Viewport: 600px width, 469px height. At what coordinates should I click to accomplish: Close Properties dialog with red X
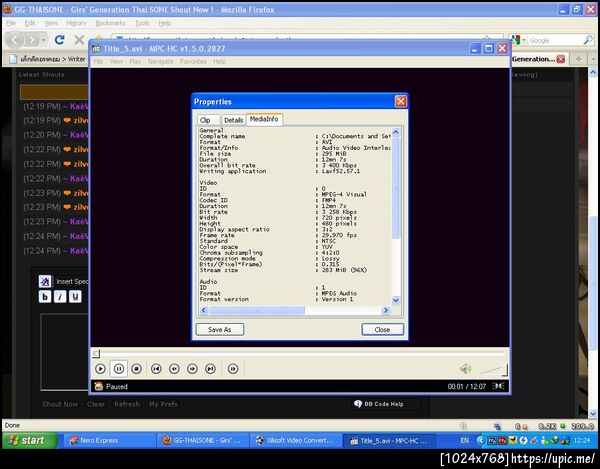coord(401,101)
